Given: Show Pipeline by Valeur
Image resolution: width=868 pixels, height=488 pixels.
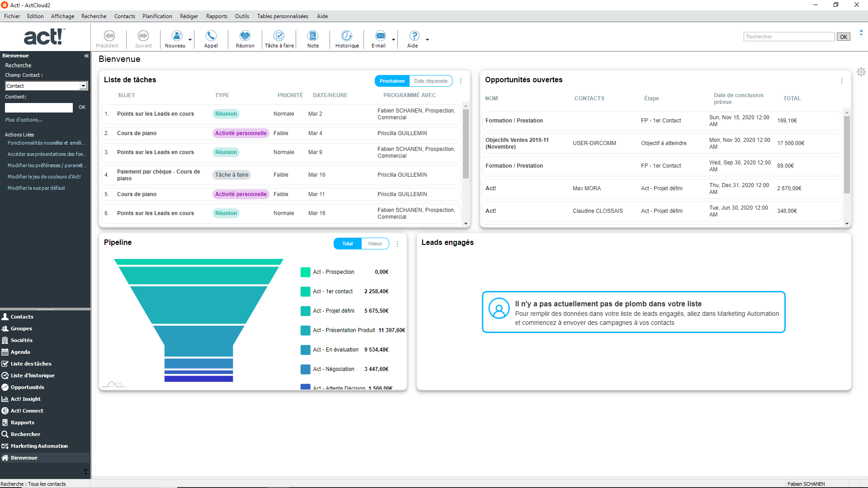Looking at the screenshot, I should (375, 244).
